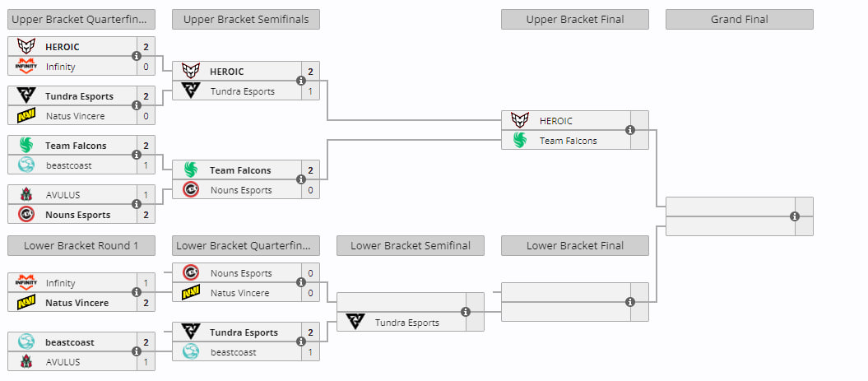Open info icon for Tundra vs Natus Vincere quarterfinal

coord(137,105)
